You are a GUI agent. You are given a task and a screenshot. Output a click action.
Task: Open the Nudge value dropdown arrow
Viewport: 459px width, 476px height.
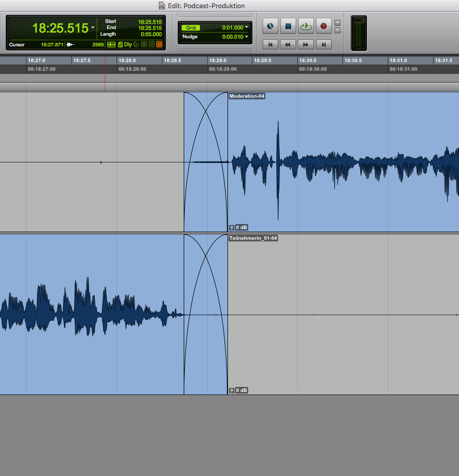[x=247, y=37]
